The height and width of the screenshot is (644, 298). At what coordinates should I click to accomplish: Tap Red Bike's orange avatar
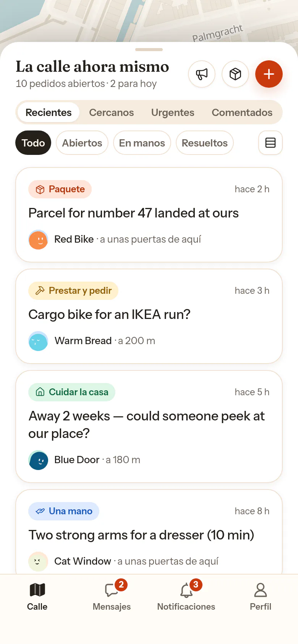pos(38,240)
